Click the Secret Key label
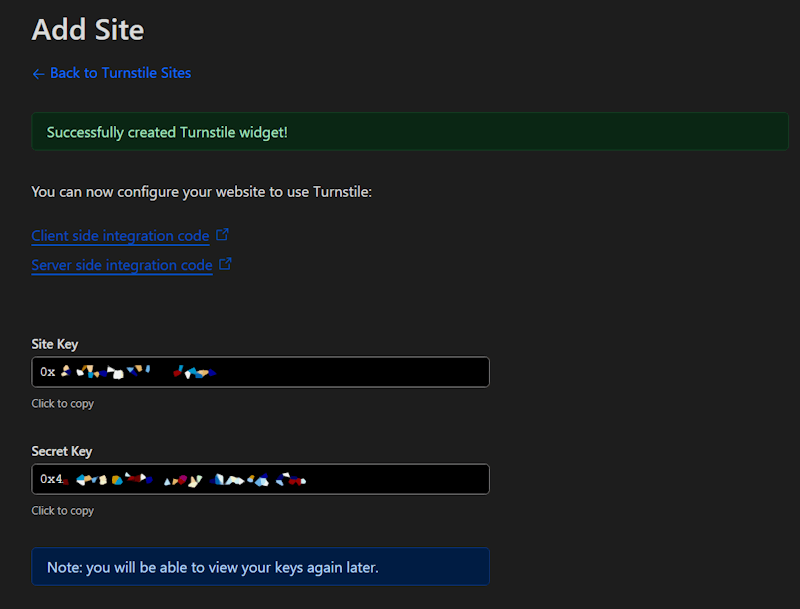Image resolution: width=800 pixels, height=609 pixels. click(60, 451)
